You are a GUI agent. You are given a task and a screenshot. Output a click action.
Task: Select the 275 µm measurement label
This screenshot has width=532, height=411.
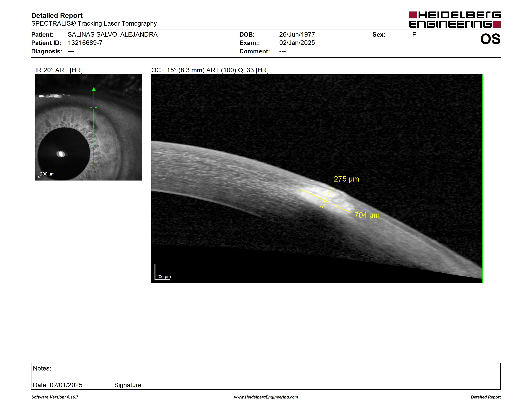346,179
